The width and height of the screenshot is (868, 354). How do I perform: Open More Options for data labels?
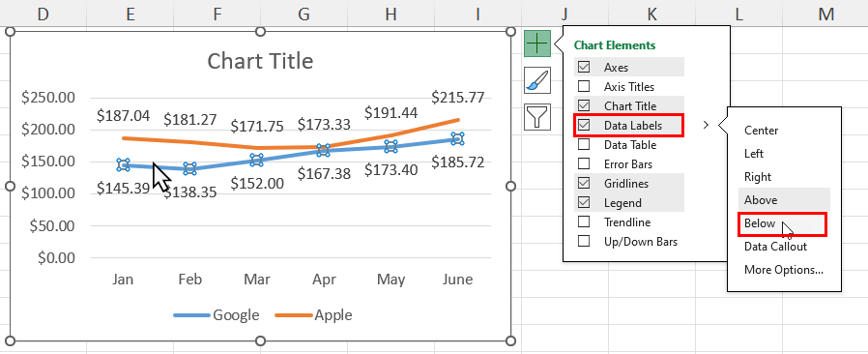(x=784, y=270)
